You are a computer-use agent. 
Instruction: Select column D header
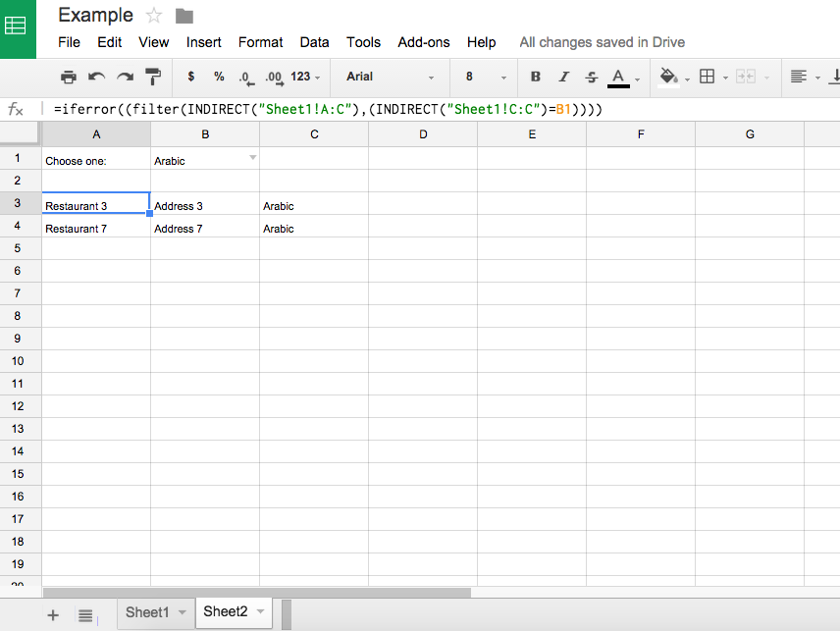pos(423,134)
